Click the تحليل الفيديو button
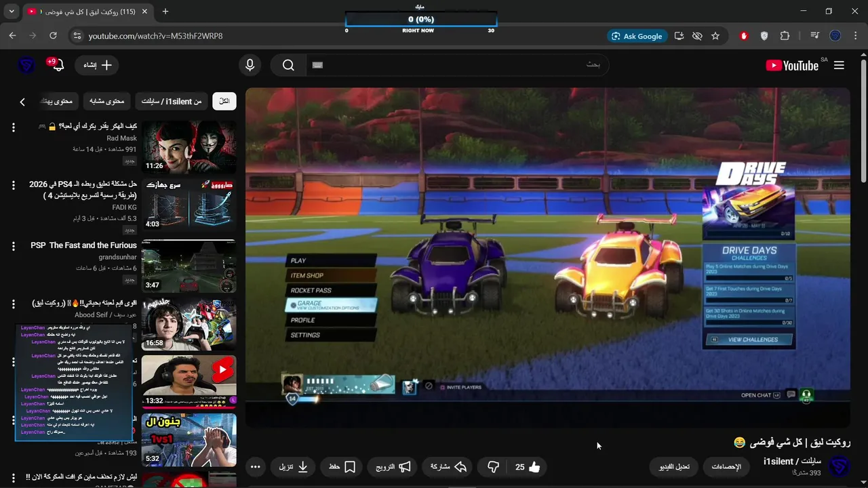Image resolution: width=868 pixels, height=488 pixels. (674, 467)
